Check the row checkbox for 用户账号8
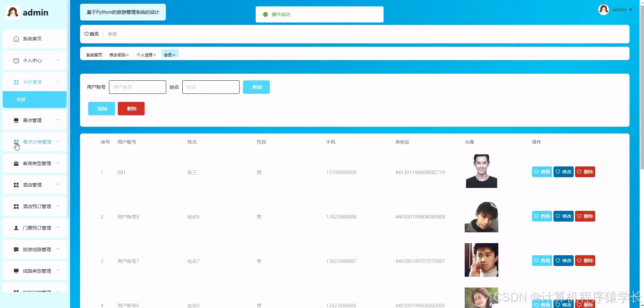This screenshot has width=644, height=308. (x=86, y=217)
